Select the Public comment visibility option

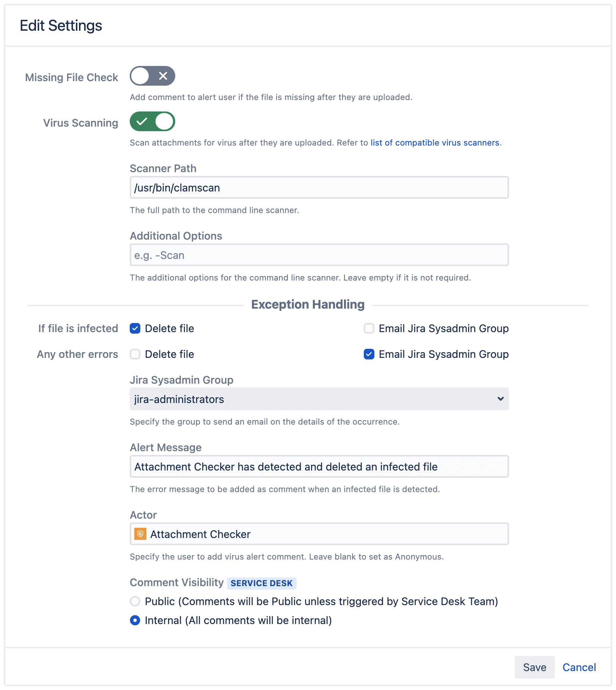(135, 601)
